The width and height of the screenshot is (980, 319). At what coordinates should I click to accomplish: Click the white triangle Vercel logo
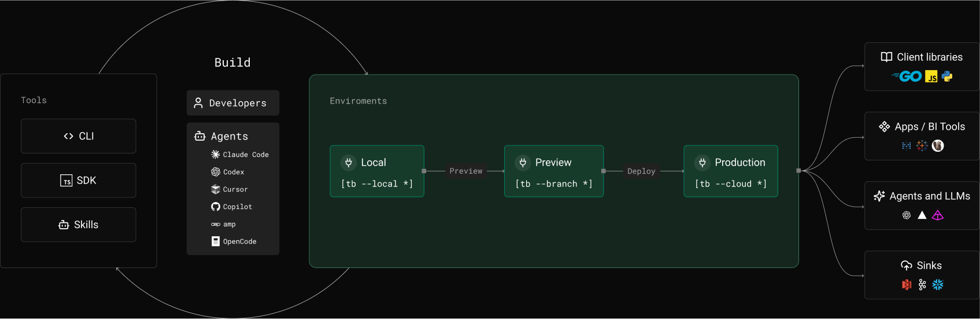(x=922, y=215)
